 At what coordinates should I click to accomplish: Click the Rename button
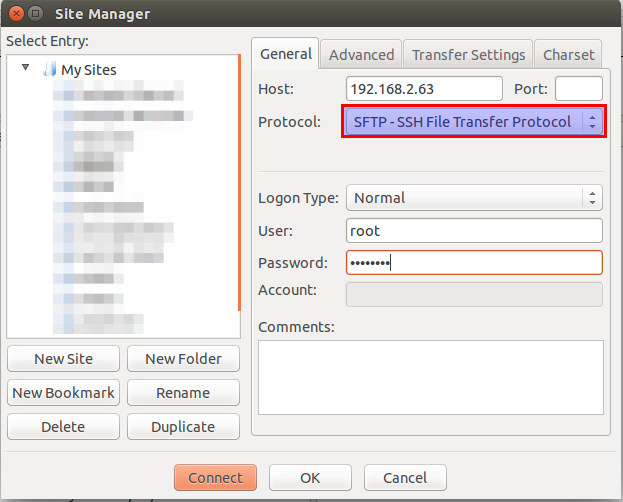click(183, 393)
